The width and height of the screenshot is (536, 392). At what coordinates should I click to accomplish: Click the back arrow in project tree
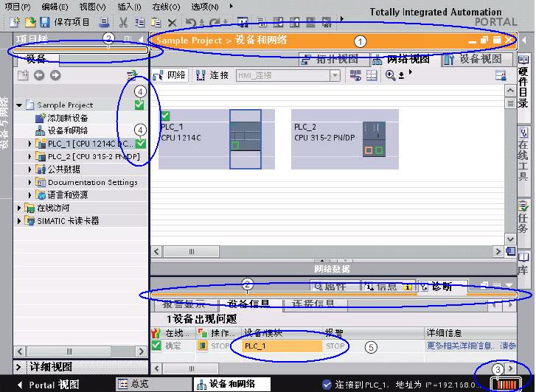(x=39, y=75)
